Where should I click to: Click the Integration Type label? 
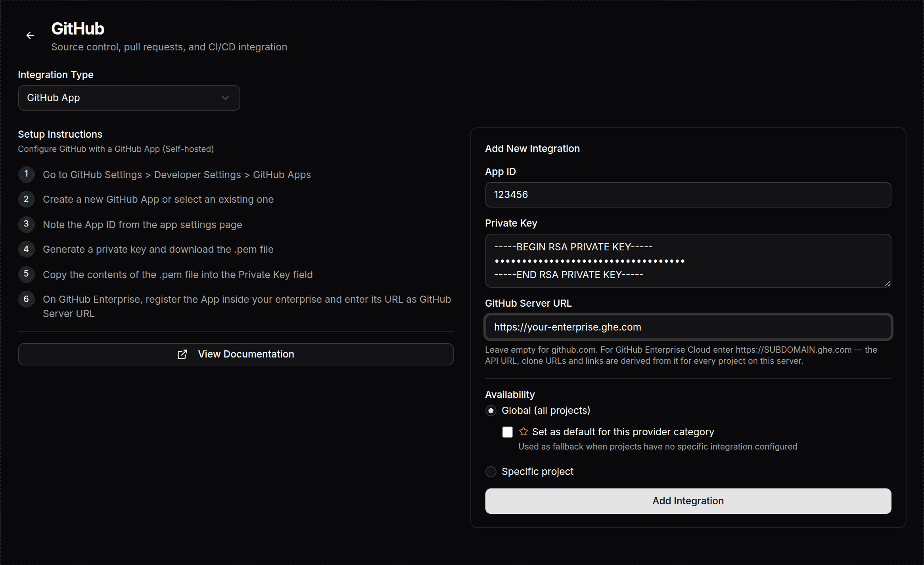tap(56, 75)
